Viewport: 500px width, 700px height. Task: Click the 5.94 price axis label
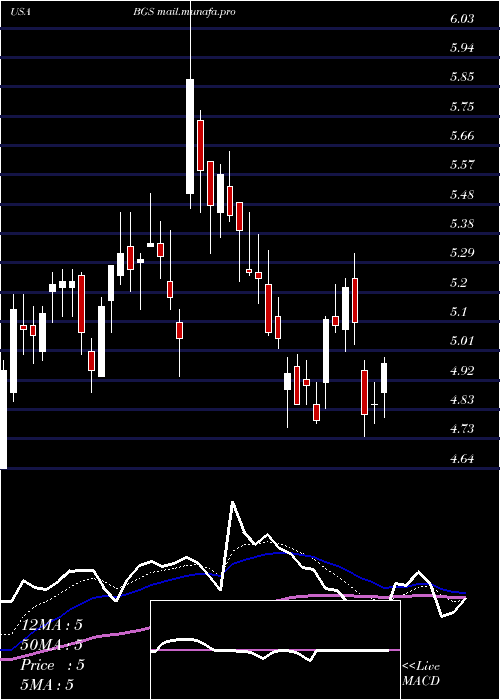(462, 48)
